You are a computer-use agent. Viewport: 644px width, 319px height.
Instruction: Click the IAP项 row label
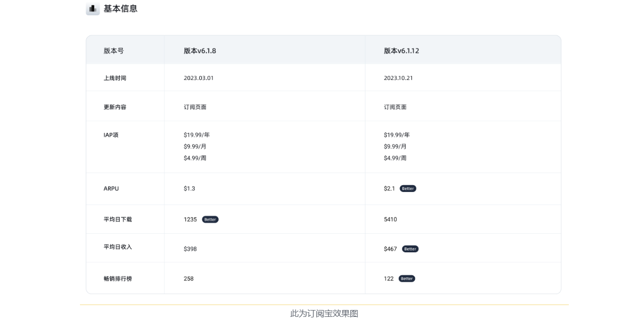coord(111,135)
